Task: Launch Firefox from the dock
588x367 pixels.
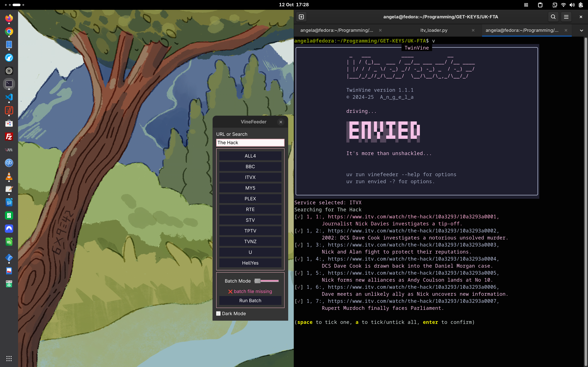Action: (9, 18)
